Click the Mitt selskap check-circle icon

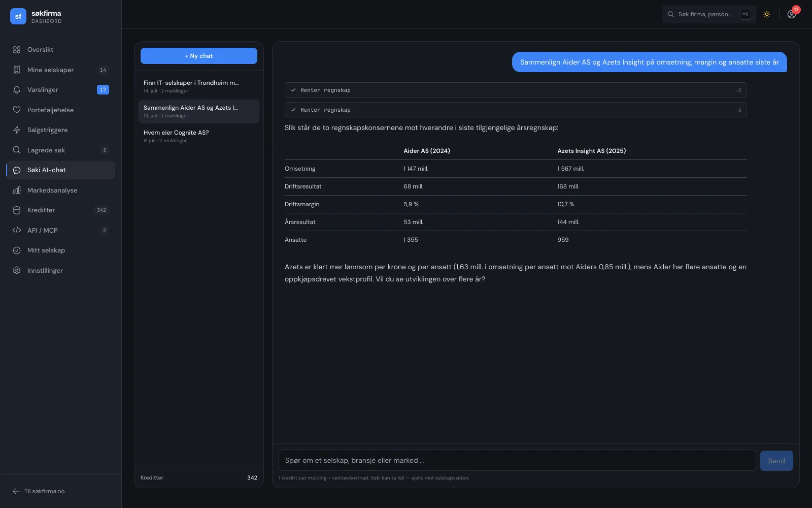click(x=17, y=250)
